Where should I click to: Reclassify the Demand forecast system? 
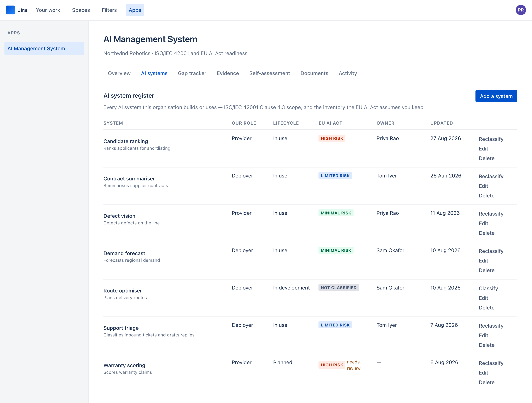pyautogui.click(x=491, y=251)
